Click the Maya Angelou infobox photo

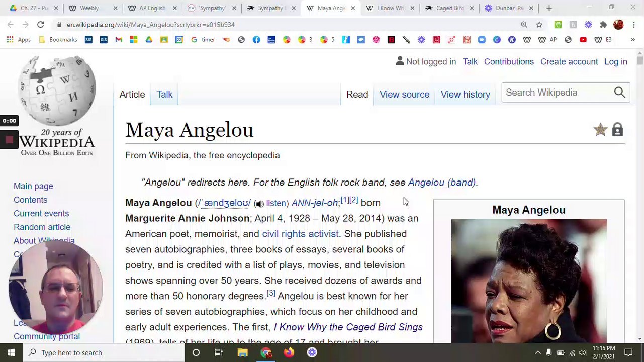click(529, 281)
